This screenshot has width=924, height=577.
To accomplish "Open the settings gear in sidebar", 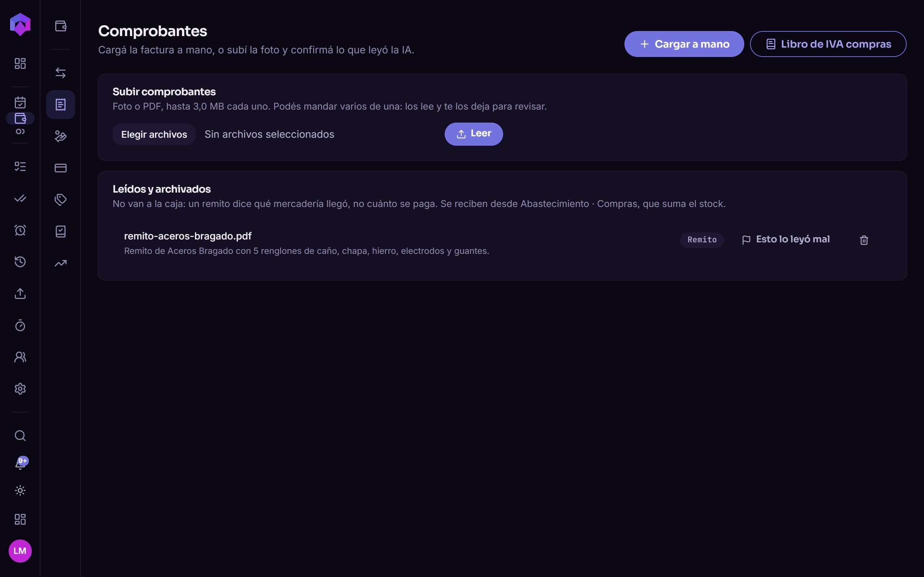I will (x=20, y=389).
